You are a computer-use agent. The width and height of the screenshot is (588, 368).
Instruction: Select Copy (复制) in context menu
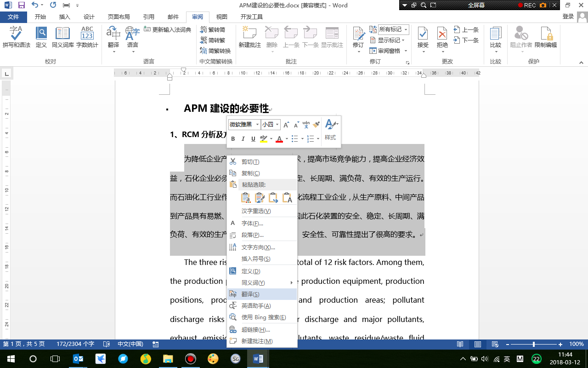pos(262,173)
